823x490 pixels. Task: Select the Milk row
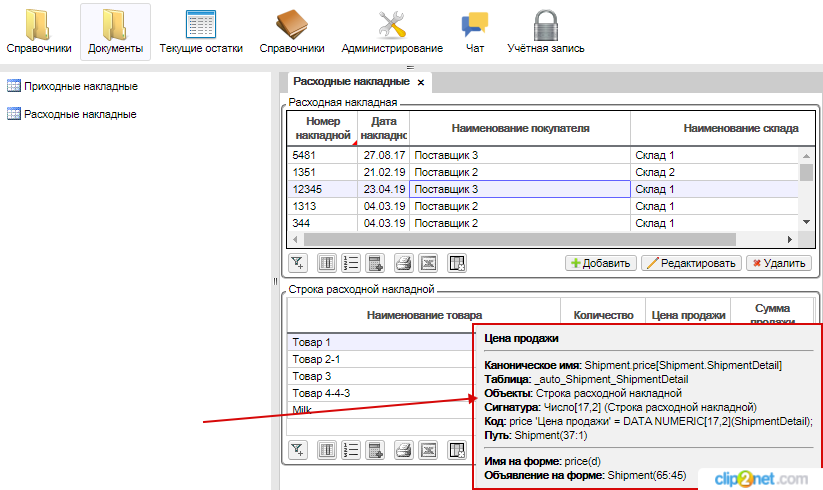click(381, 410)
